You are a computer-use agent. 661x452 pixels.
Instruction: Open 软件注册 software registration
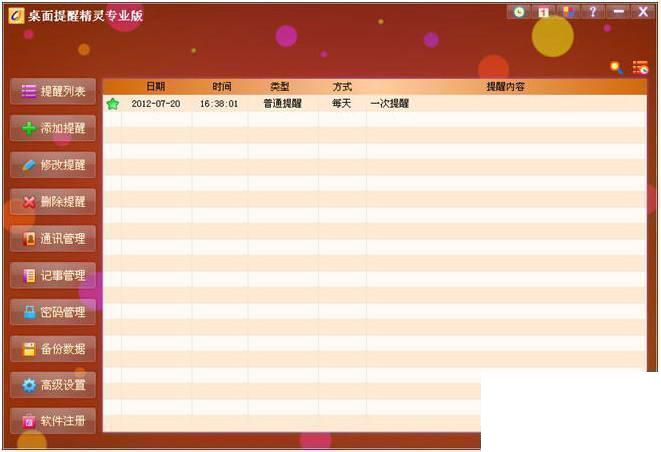coord(53,421)
